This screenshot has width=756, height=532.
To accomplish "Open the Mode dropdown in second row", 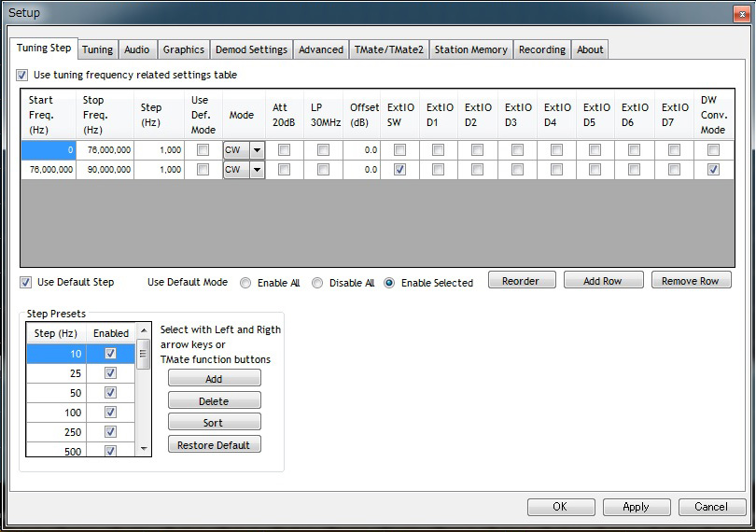I will coord(256,170).
